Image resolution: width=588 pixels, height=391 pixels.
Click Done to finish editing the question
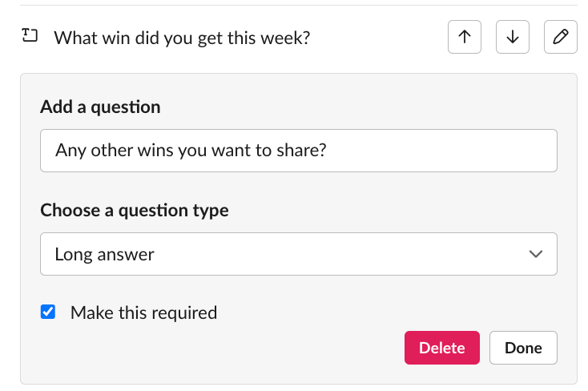[x=523, y=348]
